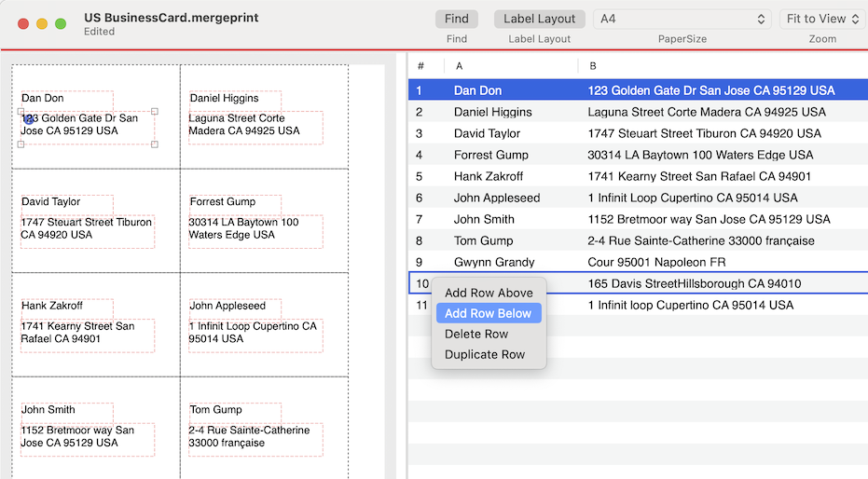
Task: Select the Dan Don cell in table
Action: pos(477,90)
